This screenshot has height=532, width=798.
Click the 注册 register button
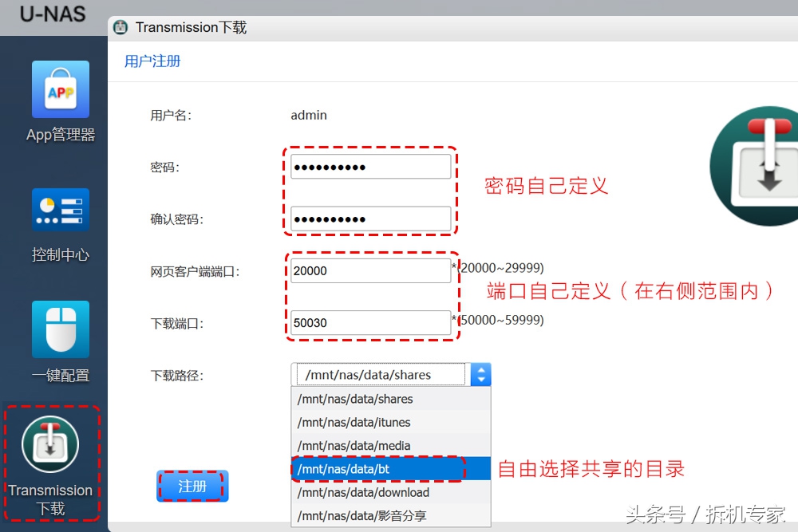192,487
